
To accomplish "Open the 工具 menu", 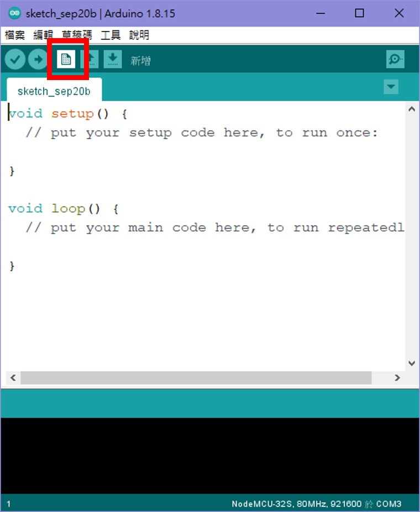I will [x=111, y=35].
